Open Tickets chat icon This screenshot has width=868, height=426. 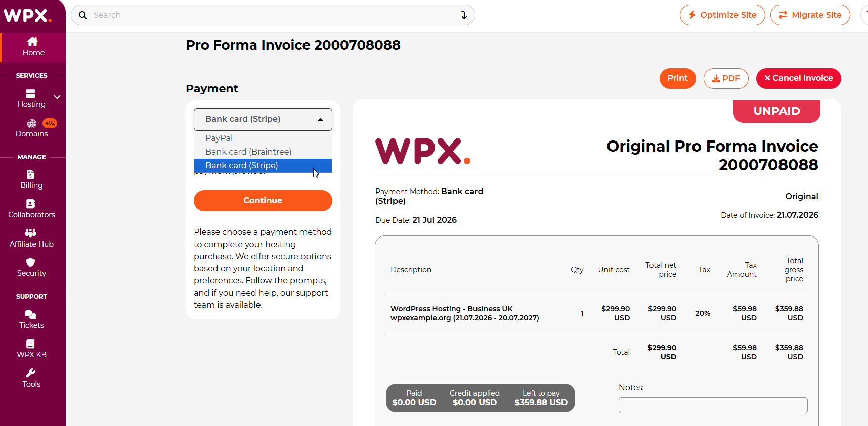30,314
